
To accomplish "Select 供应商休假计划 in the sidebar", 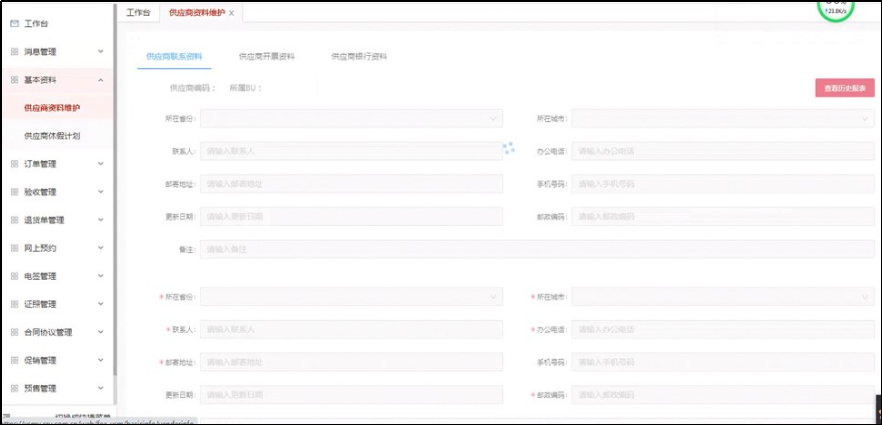I will point(52,135).
